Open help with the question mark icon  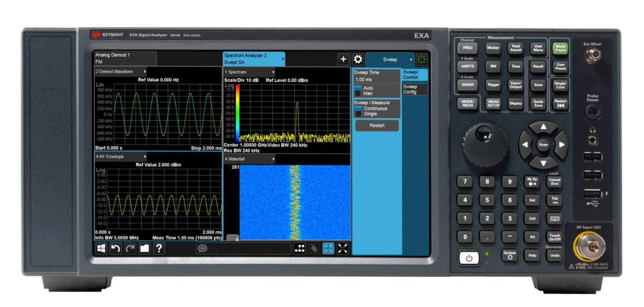pos(159,248)
